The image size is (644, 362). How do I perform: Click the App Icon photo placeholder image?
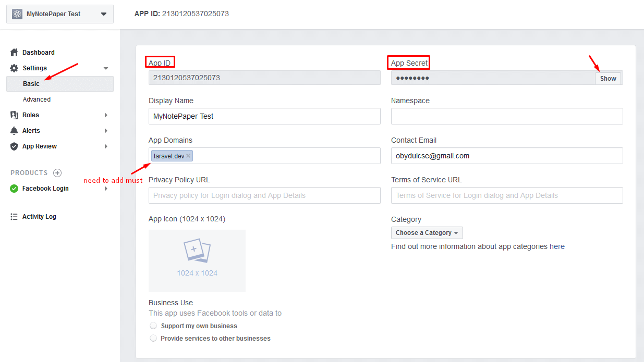click(197, 261)
